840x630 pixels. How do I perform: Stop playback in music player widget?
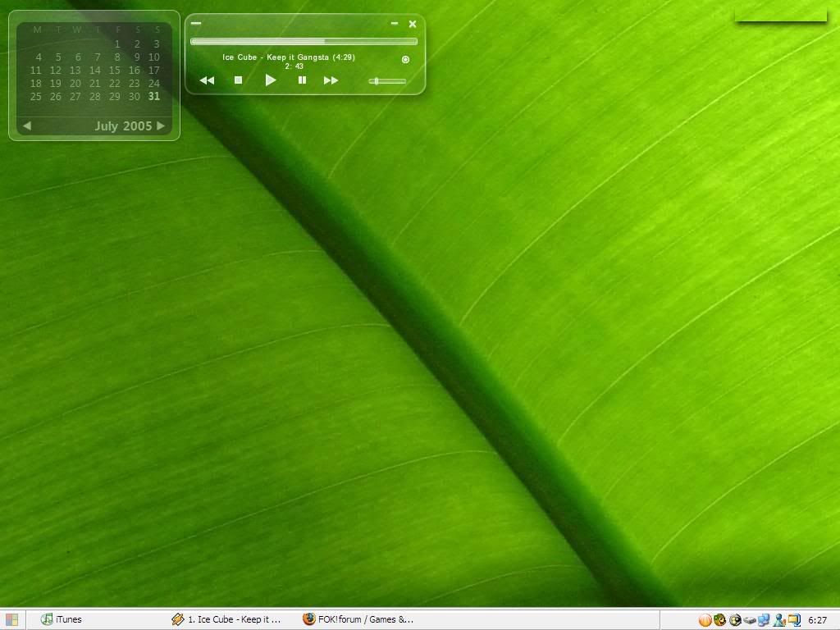pos(239,80)
